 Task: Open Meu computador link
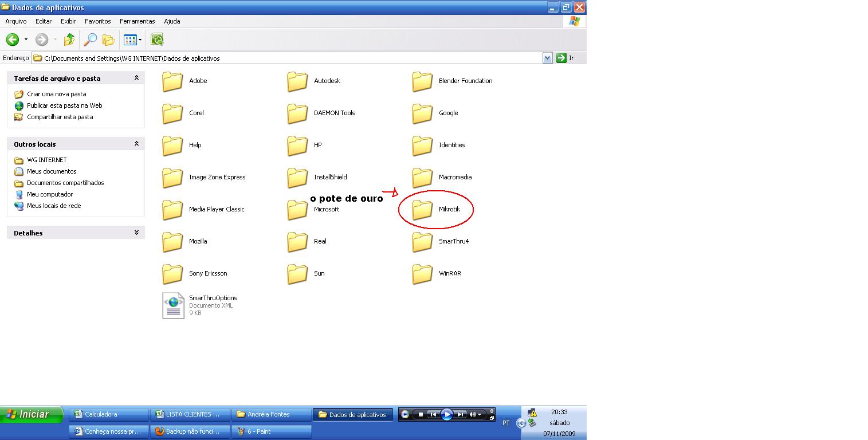[50, 194]
